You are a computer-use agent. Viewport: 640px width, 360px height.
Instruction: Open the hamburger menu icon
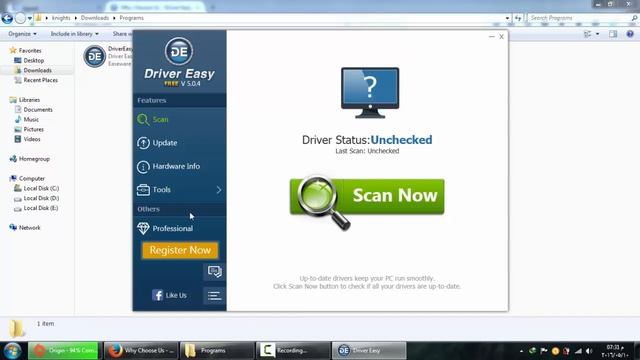214,296
